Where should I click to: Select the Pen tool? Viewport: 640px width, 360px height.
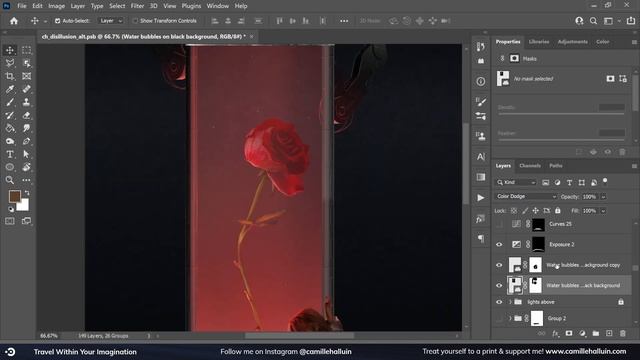click(27, 141)
